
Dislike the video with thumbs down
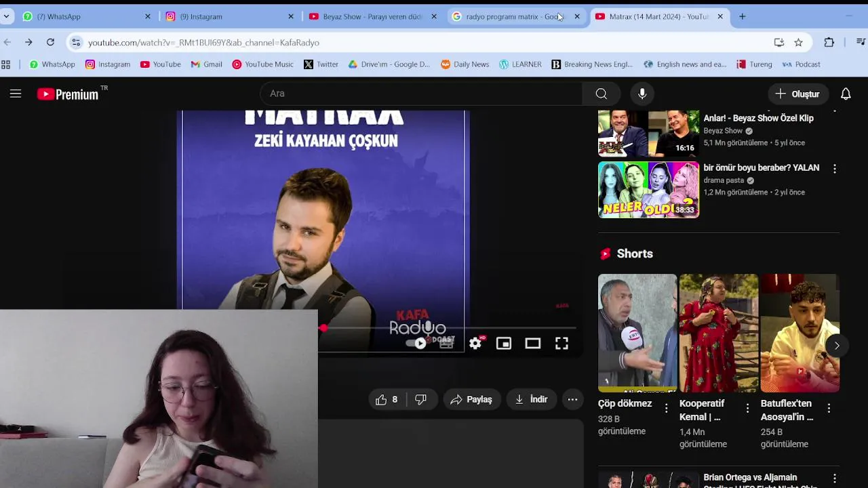420,399
